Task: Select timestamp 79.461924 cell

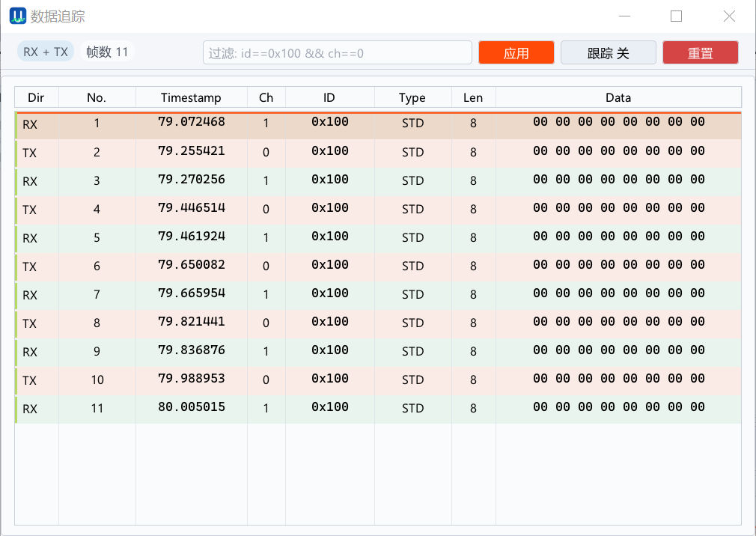Action: 192,237
